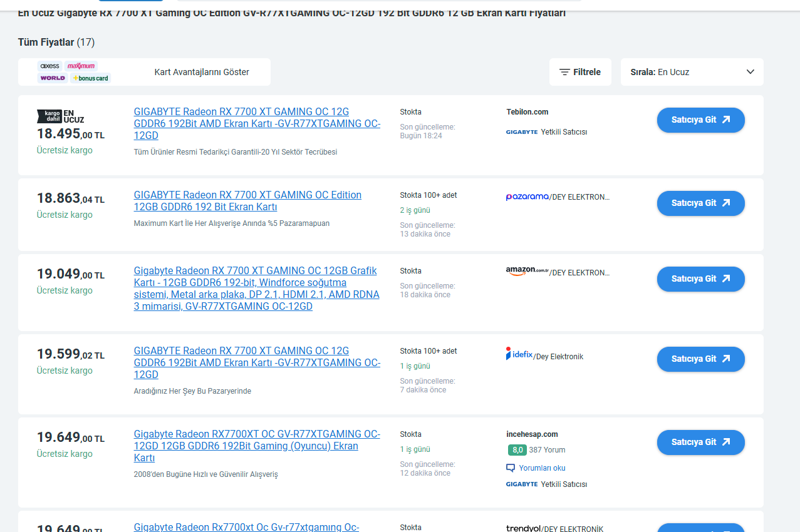Click the amazon.com.tr store logo

pos(527,272)
